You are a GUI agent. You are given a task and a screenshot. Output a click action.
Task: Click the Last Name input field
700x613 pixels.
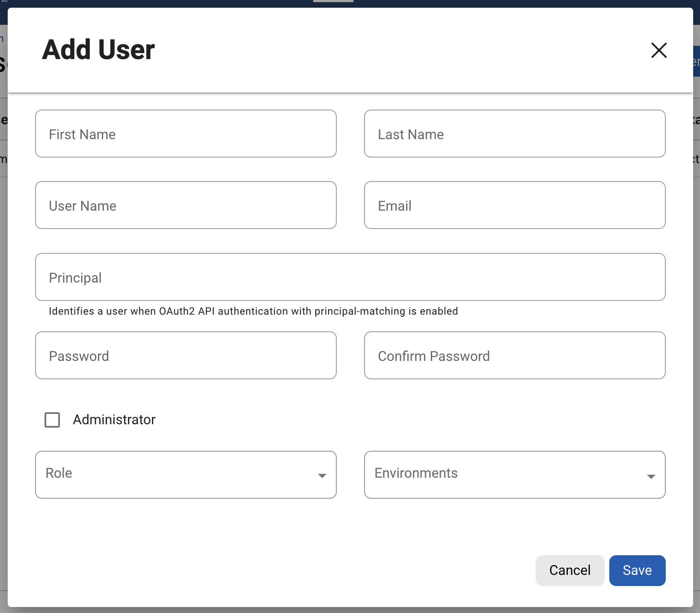[x=515, y=134]
